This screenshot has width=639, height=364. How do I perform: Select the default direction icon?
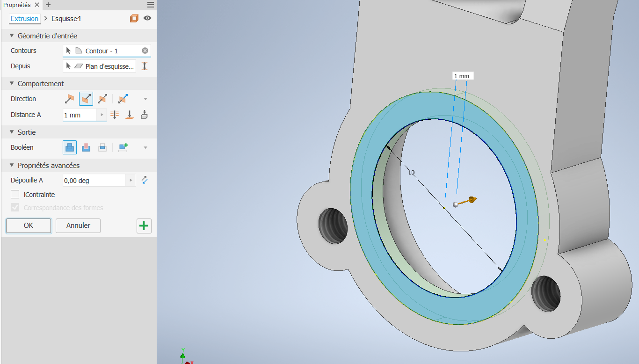[69, 99]
